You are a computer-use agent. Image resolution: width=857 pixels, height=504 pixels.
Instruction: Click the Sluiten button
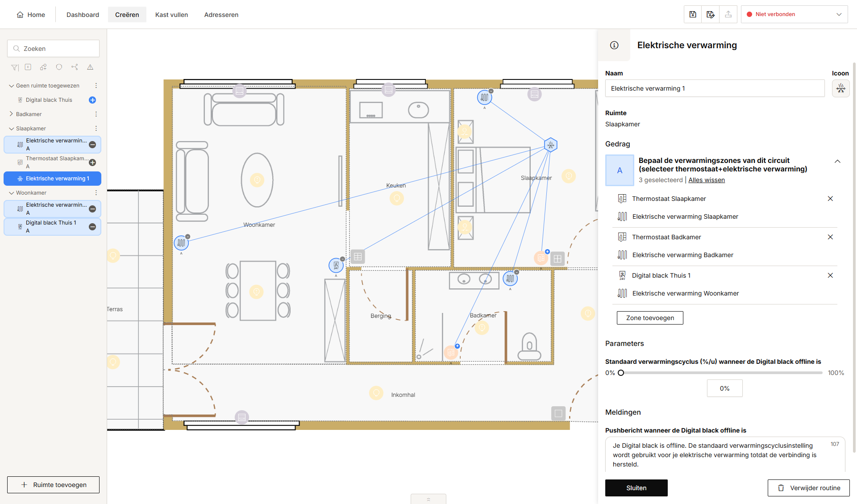tap(636, 488)
